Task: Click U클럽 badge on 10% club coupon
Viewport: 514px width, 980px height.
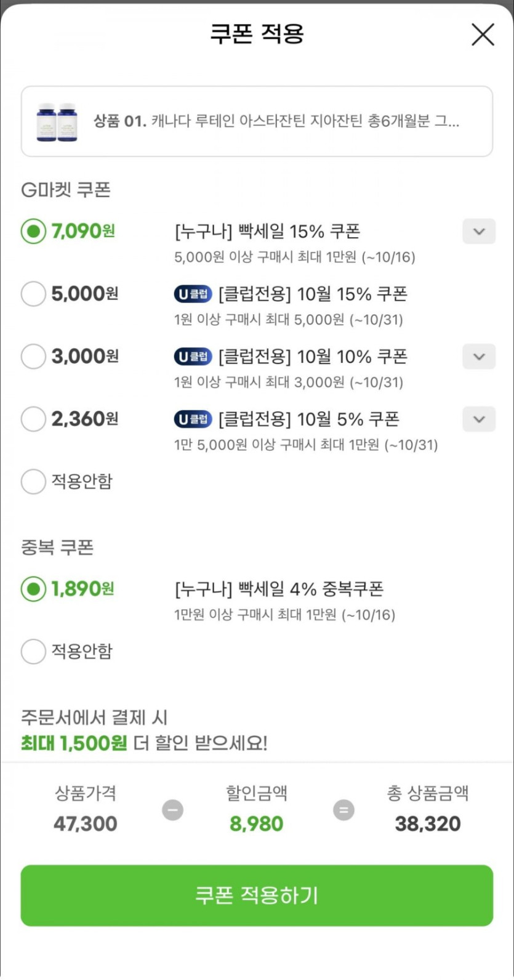Action: pyautogui.click(x=193, y=357)
